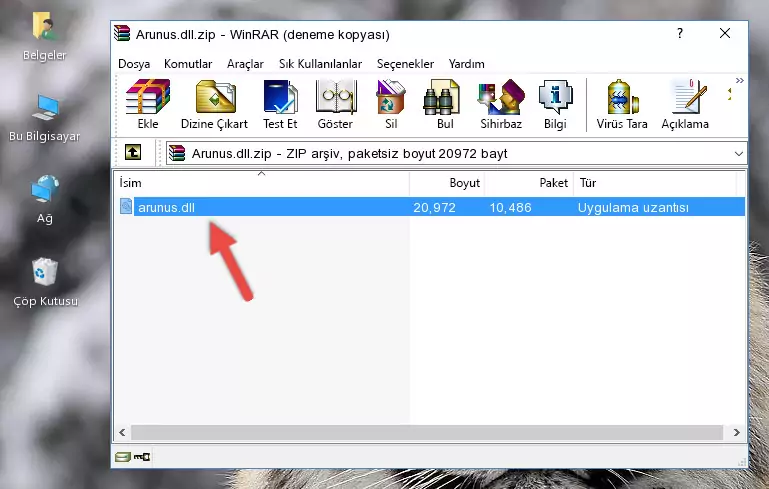Go up one folder level
Image resolution: width=769 pixels, height=489 pixels.
(x=133, y=152)
